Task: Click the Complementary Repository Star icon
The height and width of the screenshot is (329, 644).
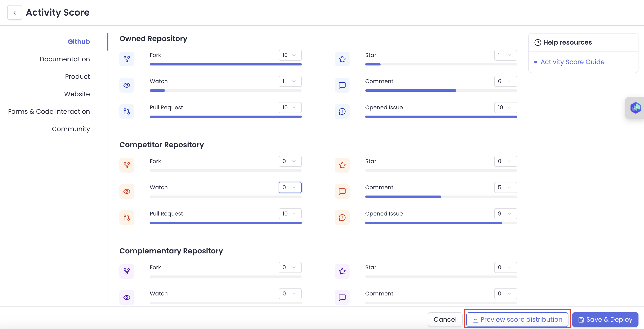Action: tap(342, 271)
